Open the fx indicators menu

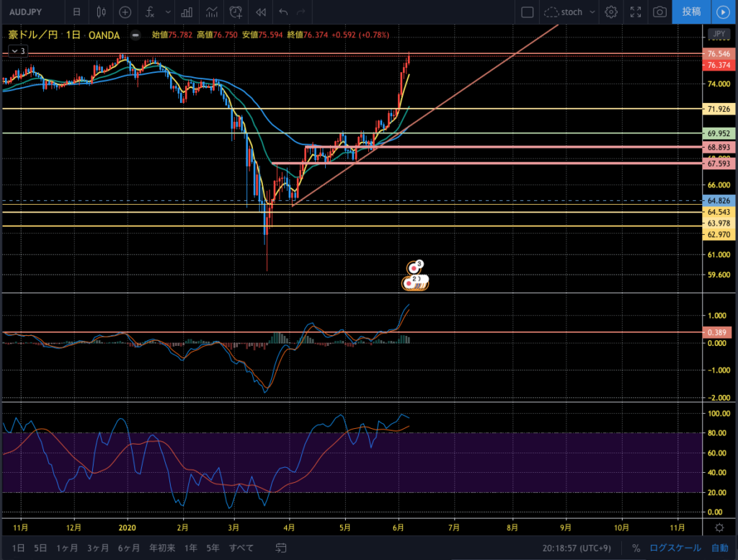[150, 12]
